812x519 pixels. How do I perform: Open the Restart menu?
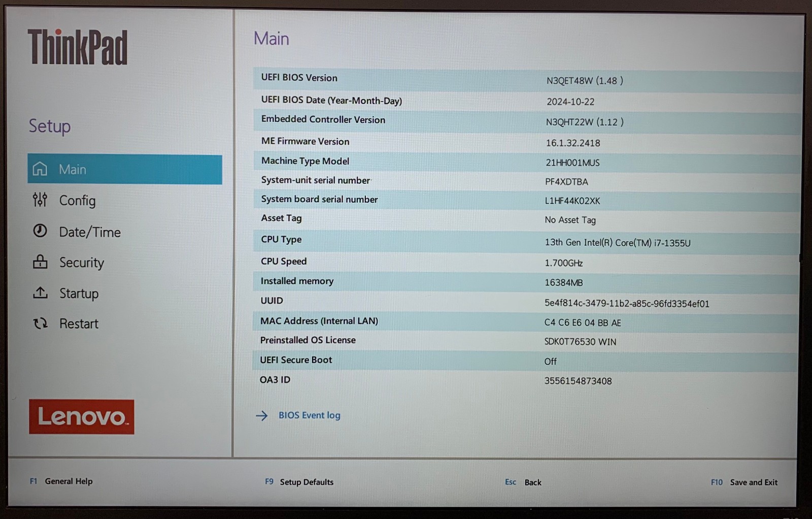pos(79,323)
